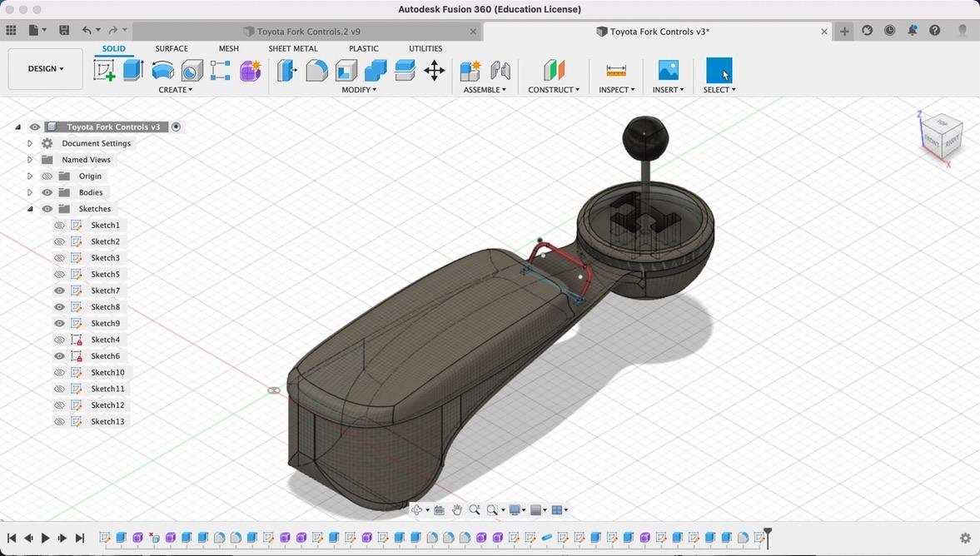The height and width of the screenshot is (556, 980).
Task: Select the Combine tool icon
Action: pyautogui.click(x=375, y=71)
